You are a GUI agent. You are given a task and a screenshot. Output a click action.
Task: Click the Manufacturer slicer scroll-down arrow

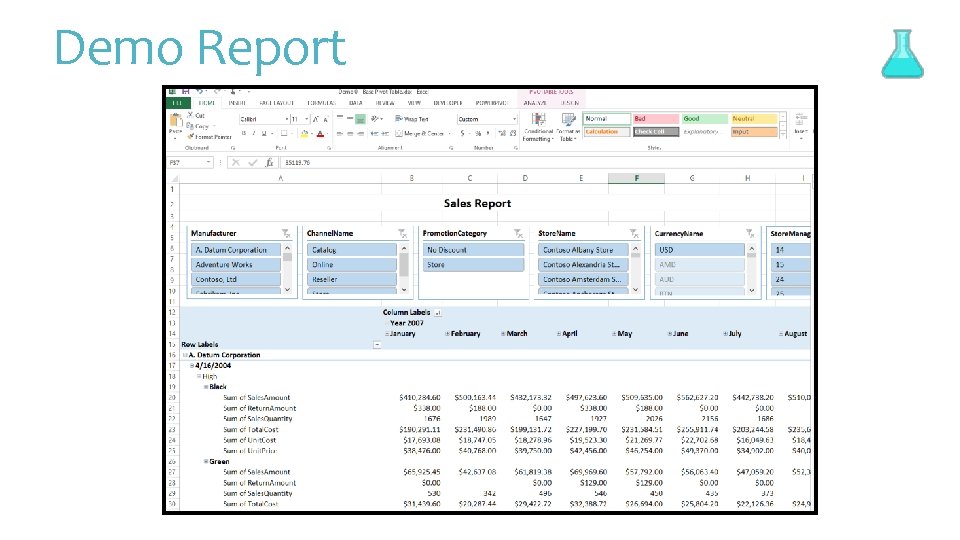(288, 290)
